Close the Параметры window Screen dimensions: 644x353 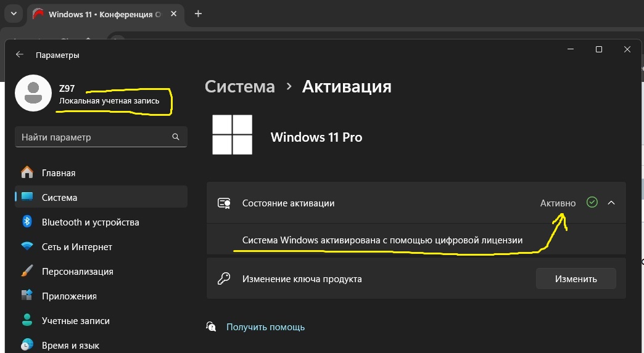[x=627, y=49]
